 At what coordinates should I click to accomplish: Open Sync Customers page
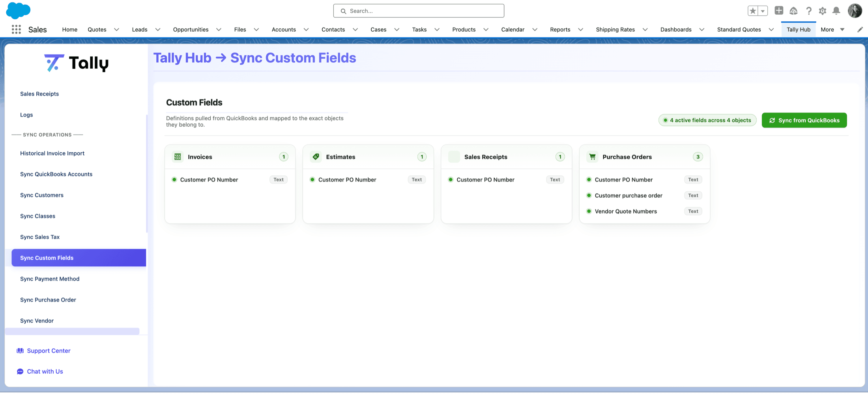42,195
